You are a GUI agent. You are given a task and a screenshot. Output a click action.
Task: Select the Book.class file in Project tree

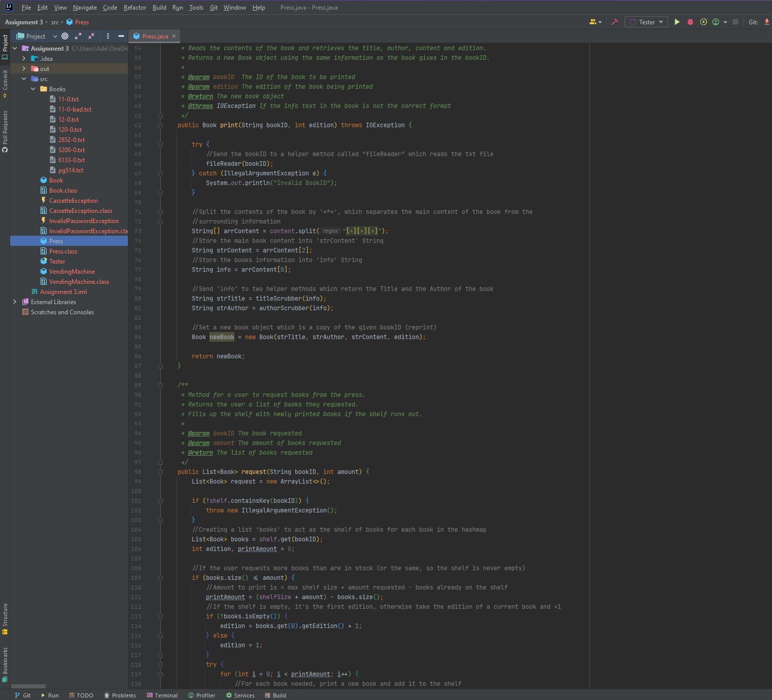click(x=63, y=190)
